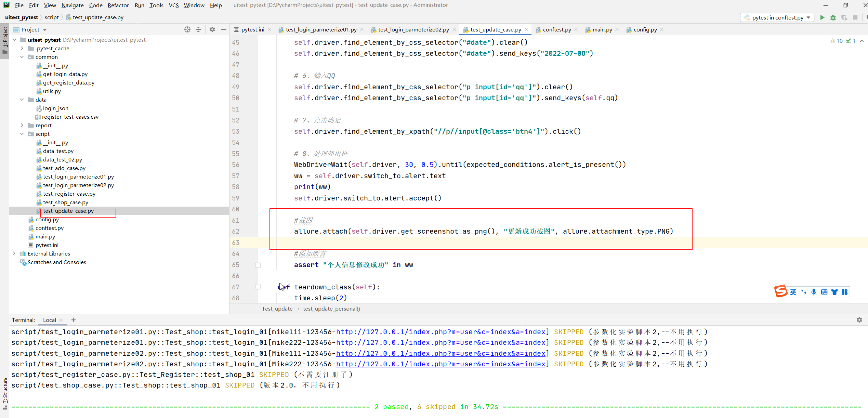Open Project panel settings gear
The width and height of the screenshot is (868, 418).
coord(212,29)
